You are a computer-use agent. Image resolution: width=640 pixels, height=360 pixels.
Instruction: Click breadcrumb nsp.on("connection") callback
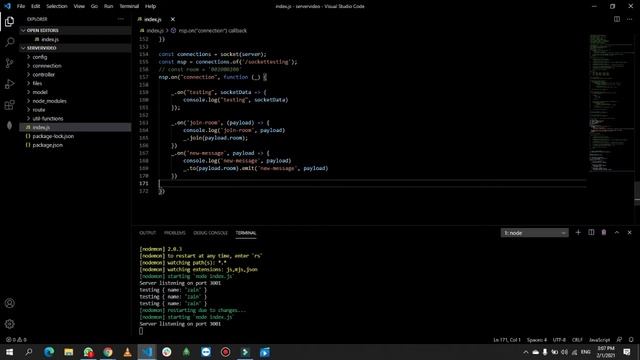tap(213, 30)
